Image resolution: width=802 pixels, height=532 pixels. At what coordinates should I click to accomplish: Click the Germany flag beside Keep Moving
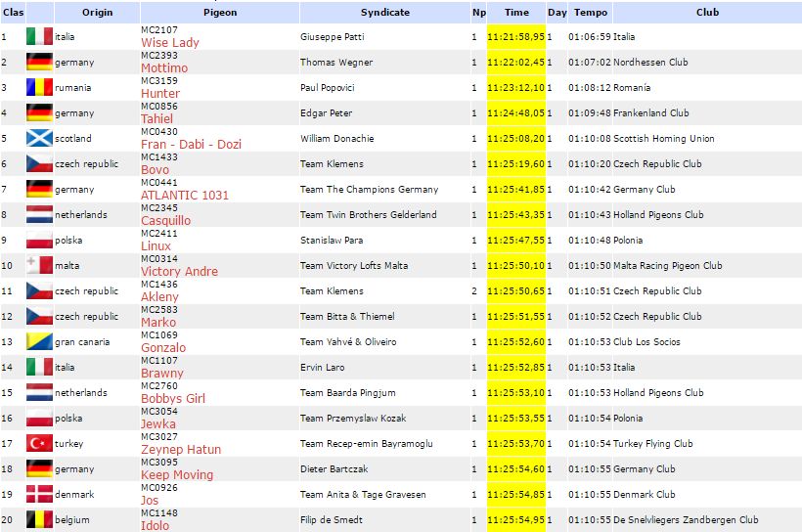(39, 468)
